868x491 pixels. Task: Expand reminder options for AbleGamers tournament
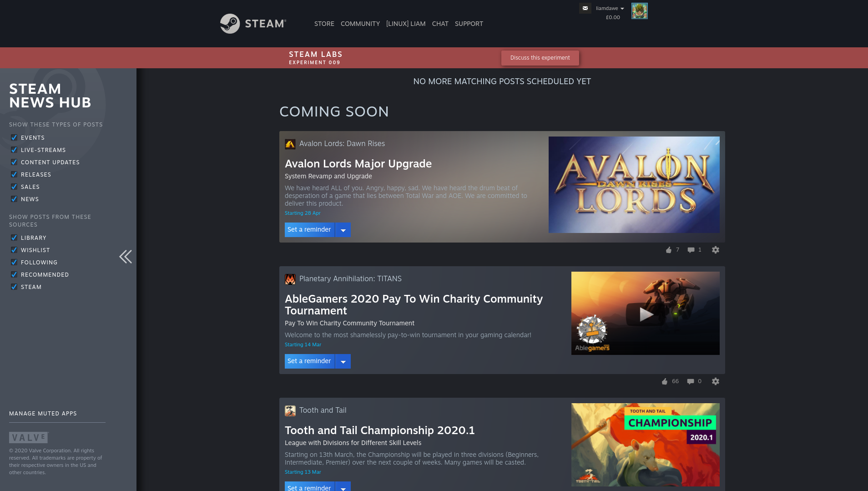click(x=343, y=361)
